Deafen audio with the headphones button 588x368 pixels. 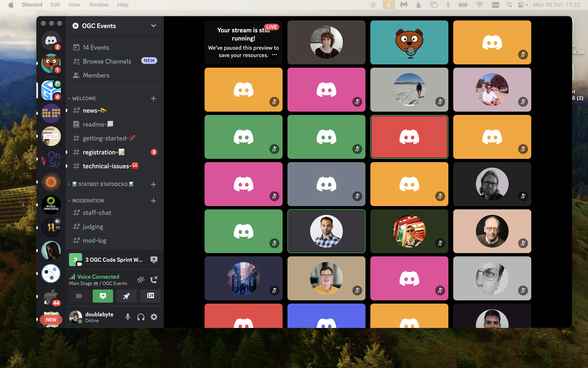[141, 317]
